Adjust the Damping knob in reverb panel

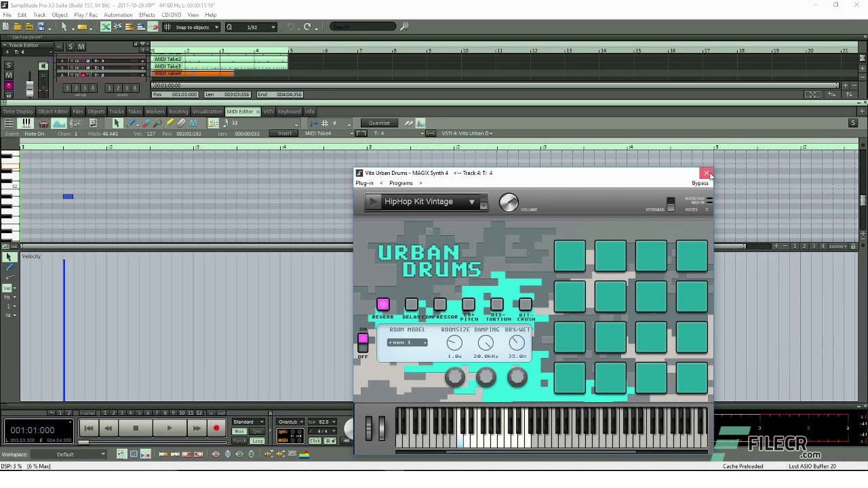(x=486, y=342)
